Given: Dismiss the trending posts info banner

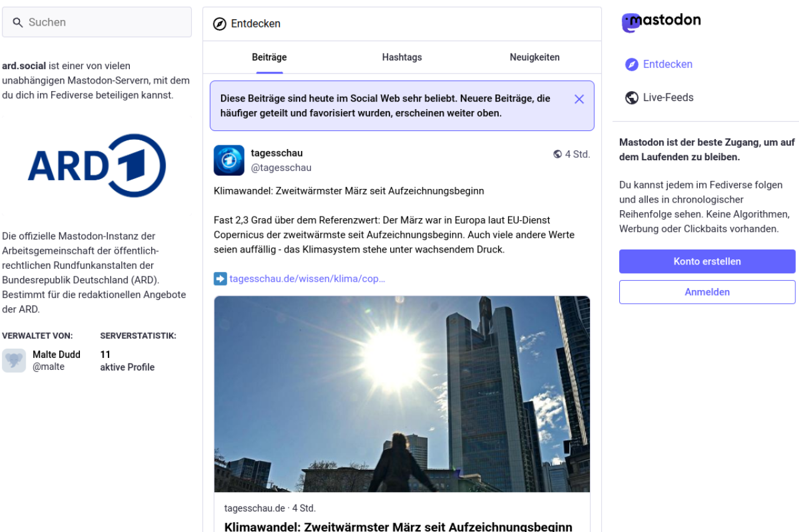Looking at the screenshot, I should pos(579,99).
